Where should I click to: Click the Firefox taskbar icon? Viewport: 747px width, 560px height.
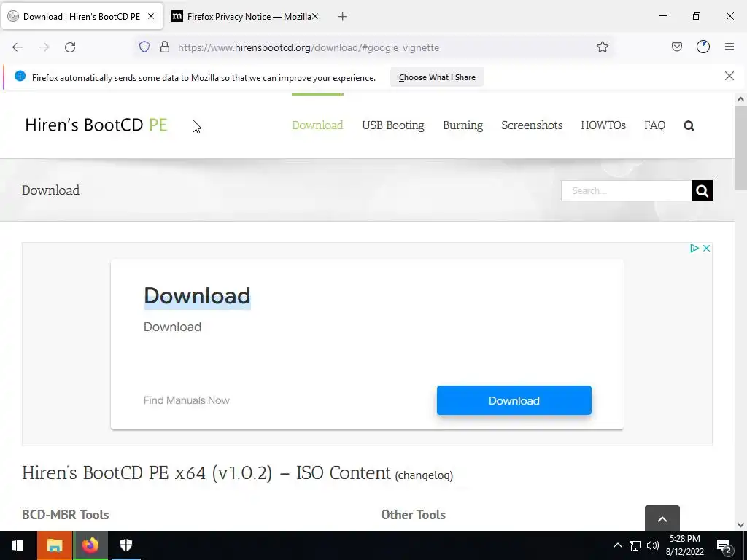tap(90, 545)
